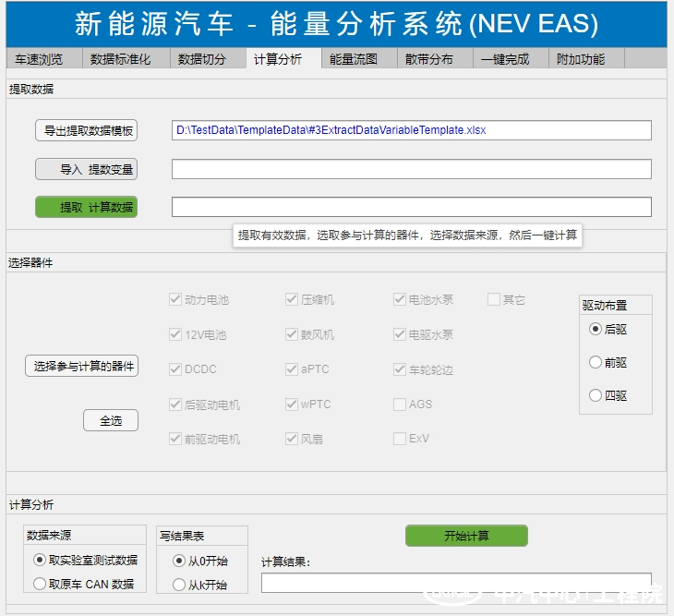
Task: Click the template file path input field
Action: point(411,130)
